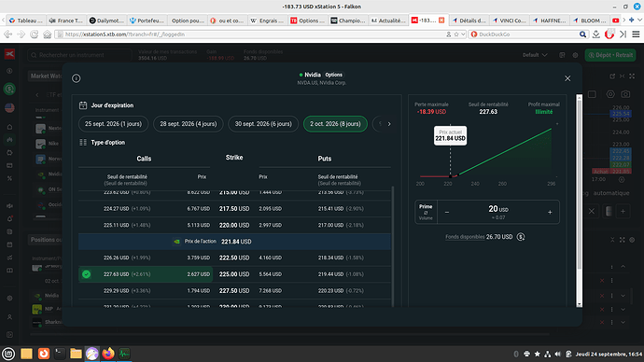The height and width of the screenshot is (362, 644).
Task: Open the info icon in options dialog
Action: (x=76, y=78)
